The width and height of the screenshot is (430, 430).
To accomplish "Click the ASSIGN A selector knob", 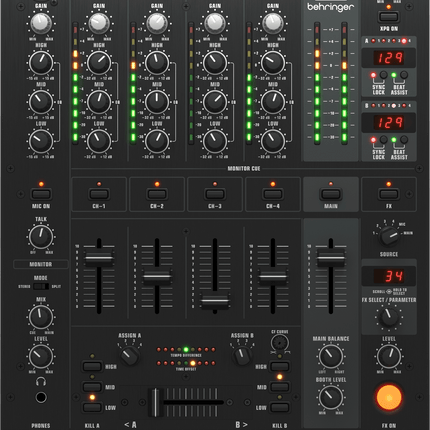I will point(129,355).
